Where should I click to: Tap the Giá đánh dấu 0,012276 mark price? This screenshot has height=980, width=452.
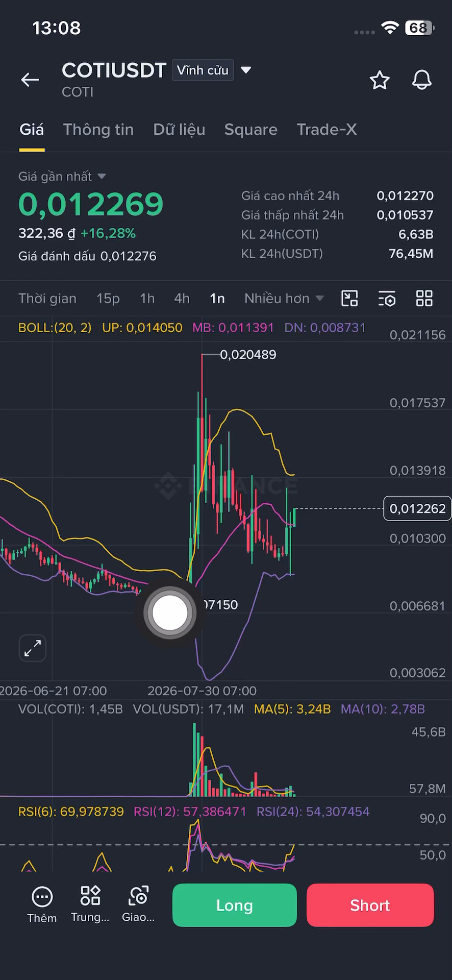[x=87, y=256]
